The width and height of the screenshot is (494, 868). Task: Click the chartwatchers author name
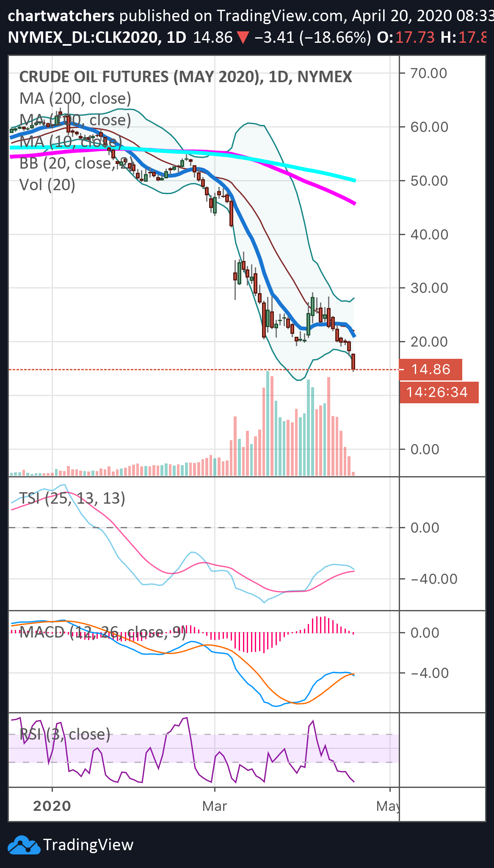pyautogui.click(x=61, y=16)
